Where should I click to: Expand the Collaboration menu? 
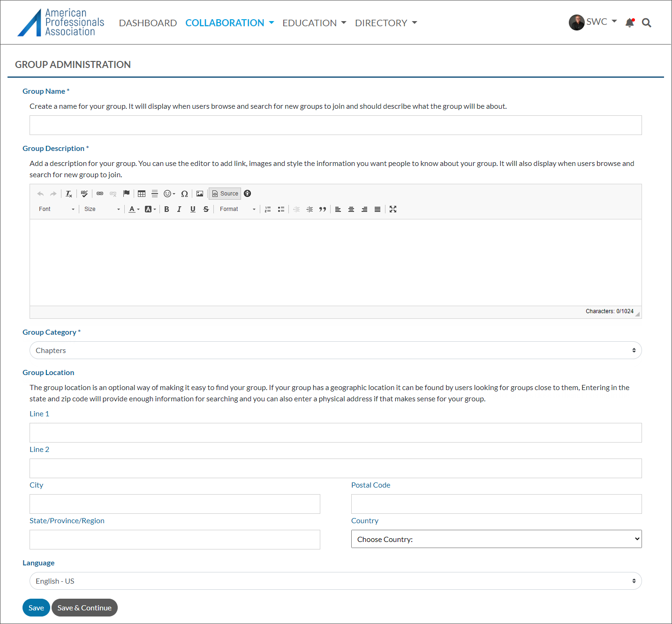pos(230,23)
